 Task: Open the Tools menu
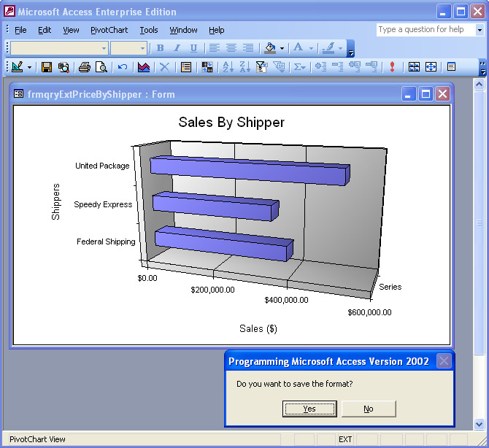(x=149, y=30)
